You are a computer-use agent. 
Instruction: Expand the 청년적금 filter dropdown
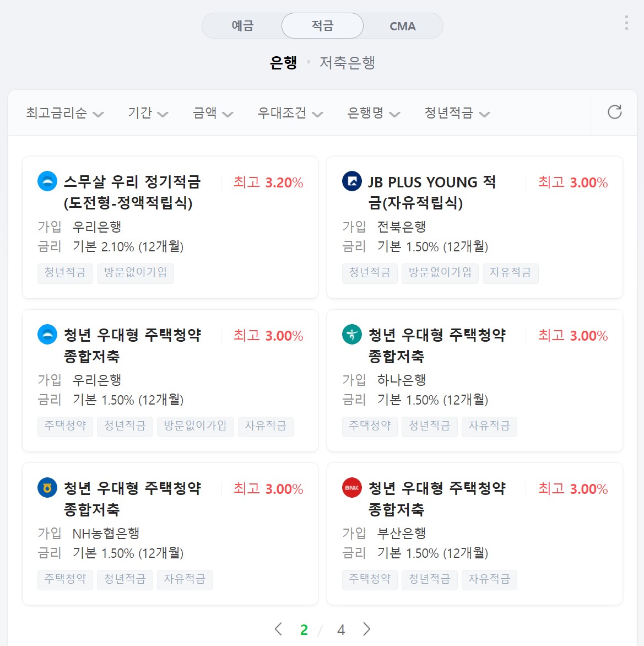click(x=457, y=113)
